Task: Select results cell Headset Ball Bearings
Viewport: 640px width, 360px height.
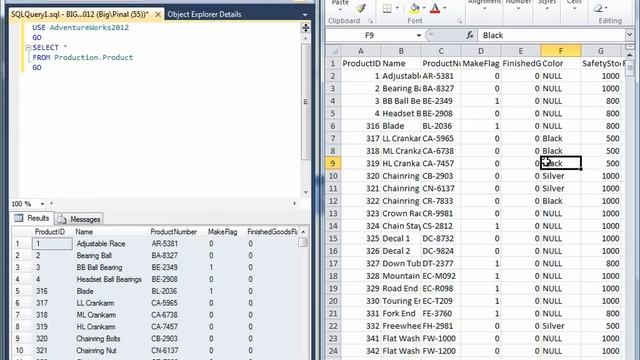Action: coord(109,279)
